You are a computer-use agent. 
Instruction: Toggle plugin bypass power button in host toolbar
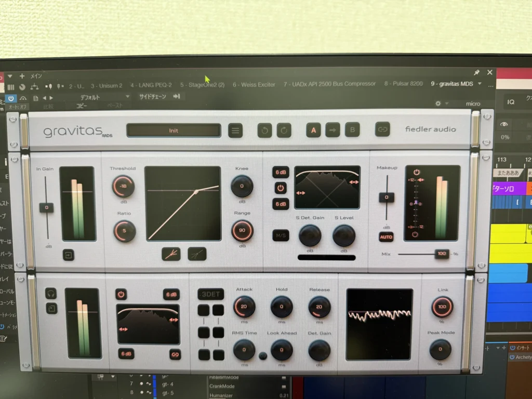[x=11, y=98]
